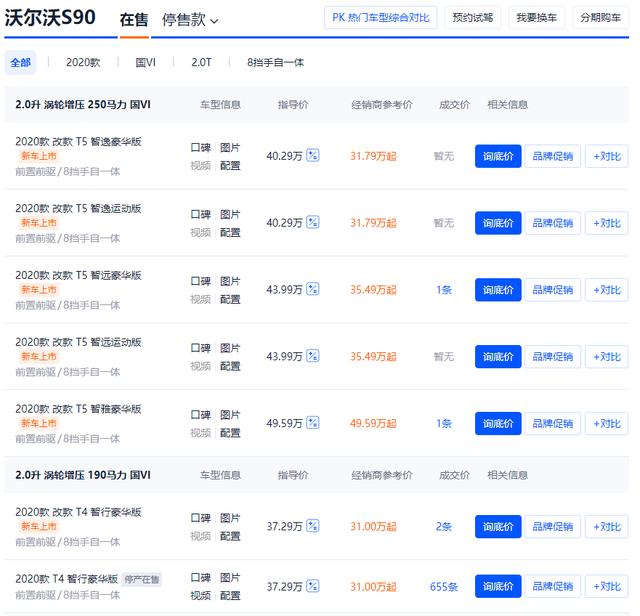This screenshot has height=616, width=640.
Task: Click 询底价 for 2020款 T4 停产在售 row
Action: click(x=498, y=586)
